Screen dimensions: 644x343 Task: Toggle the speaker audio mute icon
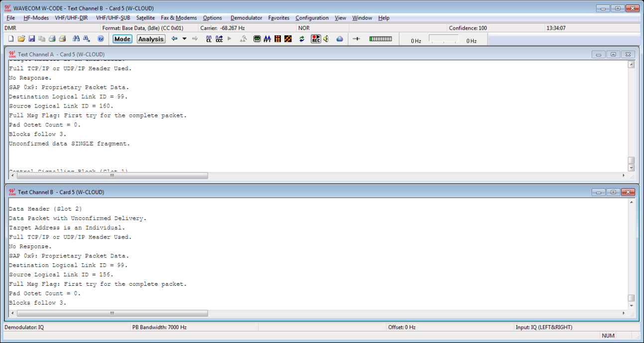coord(326,39)
